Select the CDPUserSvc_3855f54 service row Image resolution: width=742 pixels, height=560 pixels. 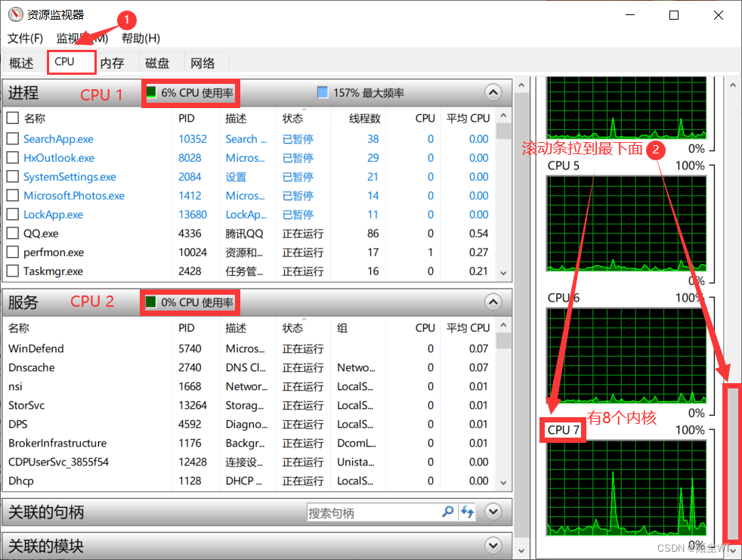tap(249, 463)
